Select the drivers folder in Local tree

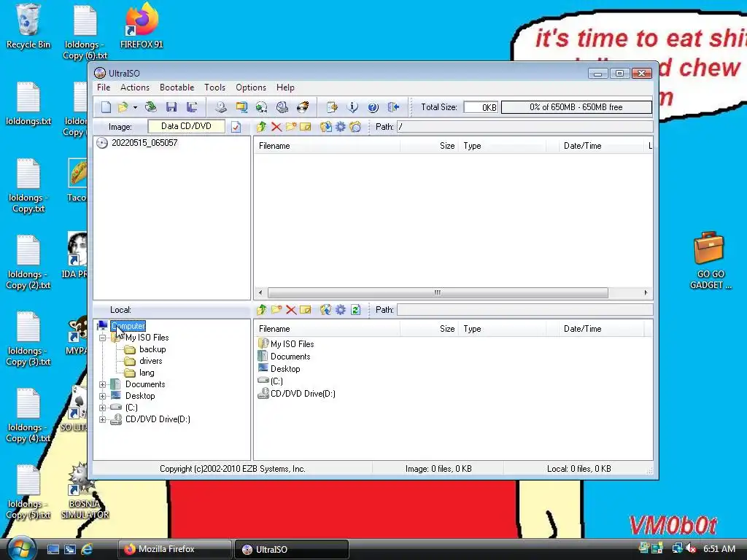pos(150,361)
